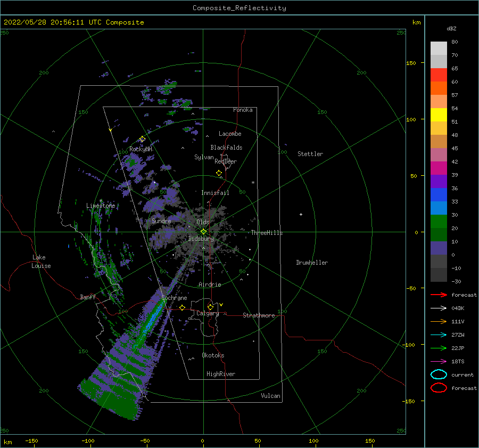Click the red forecast arrow legend icon
Image resolution: width=479 pixels, height=448 pixels.
(439, 295)
